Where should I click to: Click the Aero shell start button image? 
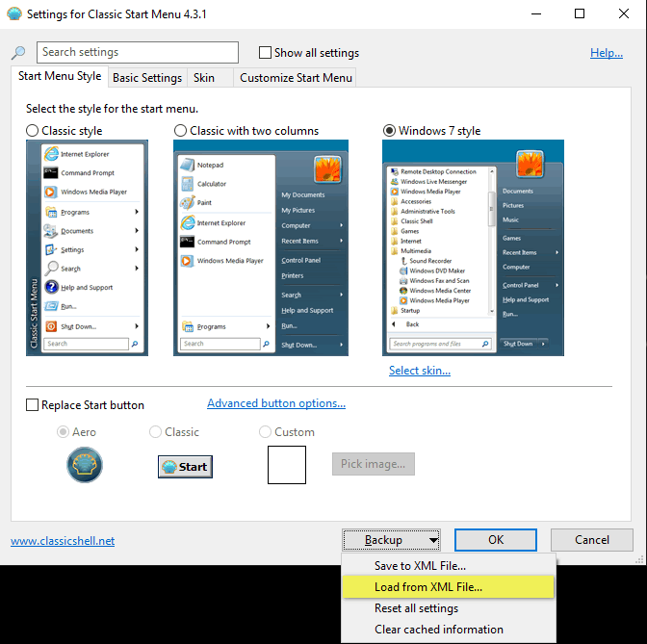coord(85,465)
